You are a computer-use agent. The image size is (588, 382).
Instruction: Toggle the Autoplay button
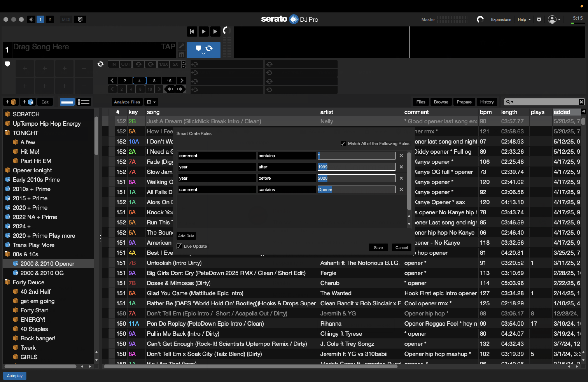tap(15, 376)
